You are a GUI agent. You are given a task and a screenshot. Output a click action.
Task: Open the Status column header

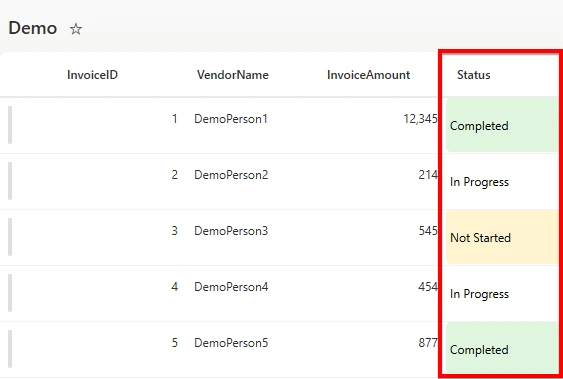coord(474,75)
